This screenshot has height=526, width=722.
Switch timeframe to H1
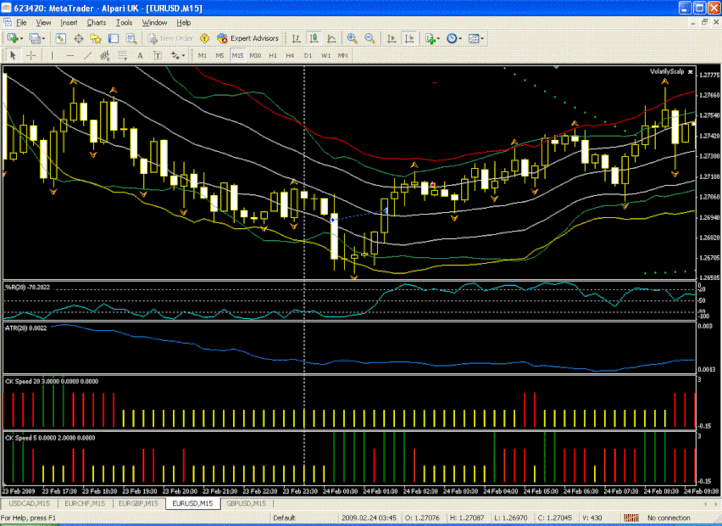[x=273, y=56]
